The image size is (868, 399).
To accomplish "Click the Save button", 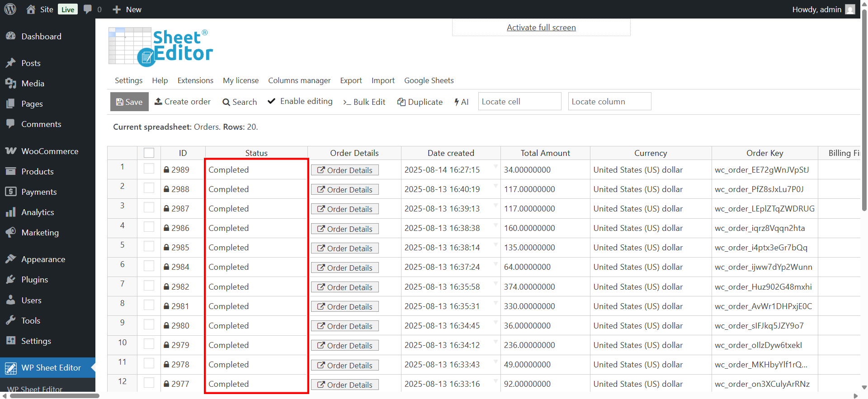I will click(129, 102).
